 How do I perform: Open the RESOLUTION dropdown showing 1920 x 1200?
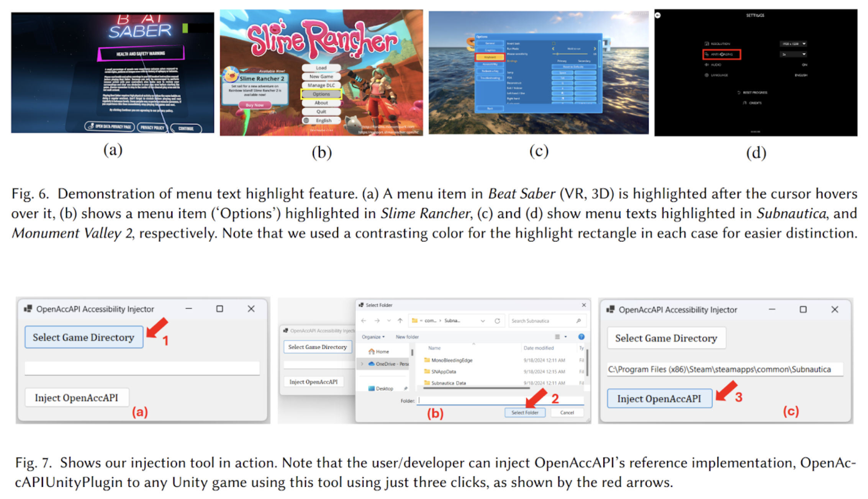pos(793,44)
